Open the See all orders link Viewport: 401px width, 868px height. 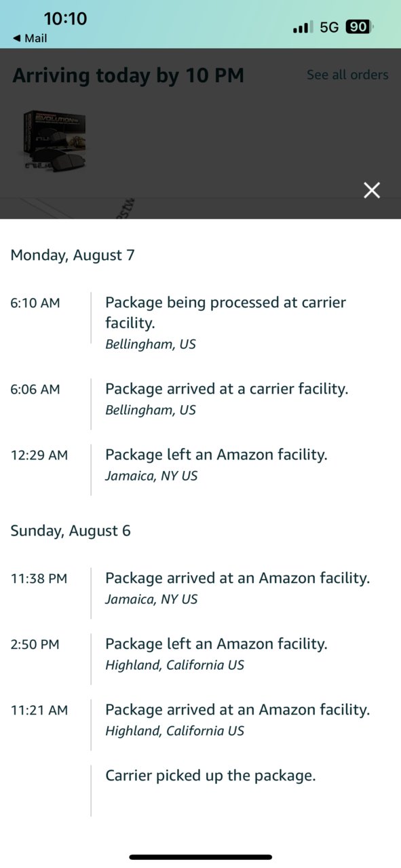[x=347, y=75]
